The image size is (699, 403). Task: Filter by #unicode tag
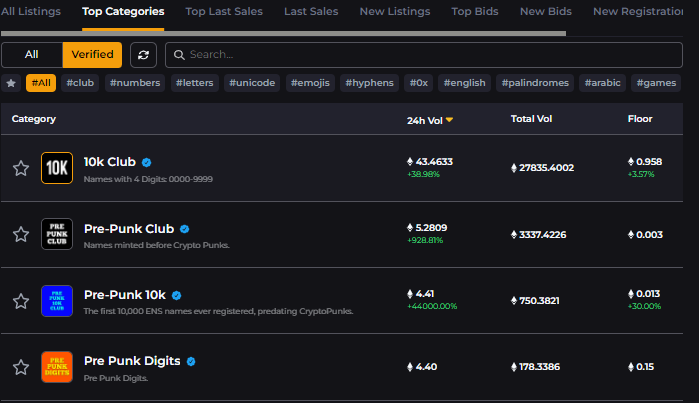(x=252, y=83)
